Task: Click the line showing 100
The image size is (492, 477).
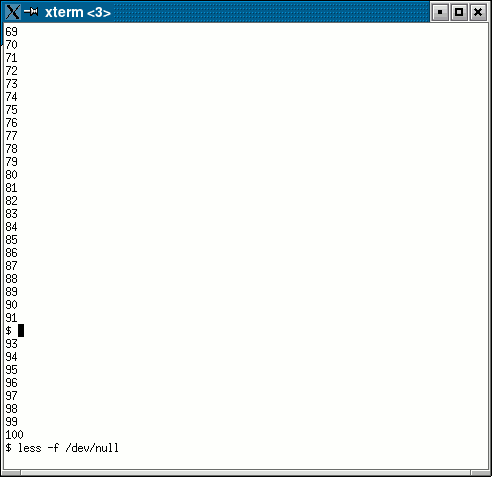Action: [x=14, y=435]
